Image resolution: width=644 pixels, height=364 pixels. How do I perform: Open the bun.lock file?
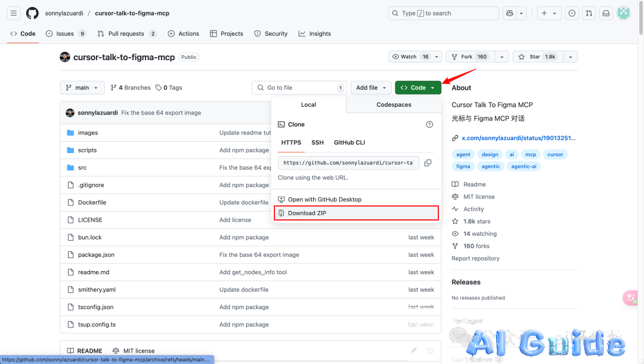tap(89, 237)
